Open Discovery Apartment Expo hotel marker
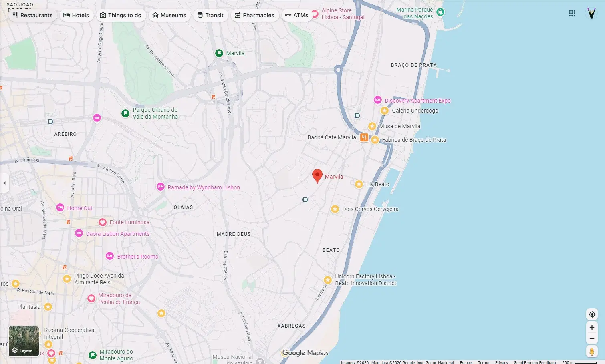Image resolution: width=605 pixels, height=364 pixels. coord(378,100)
